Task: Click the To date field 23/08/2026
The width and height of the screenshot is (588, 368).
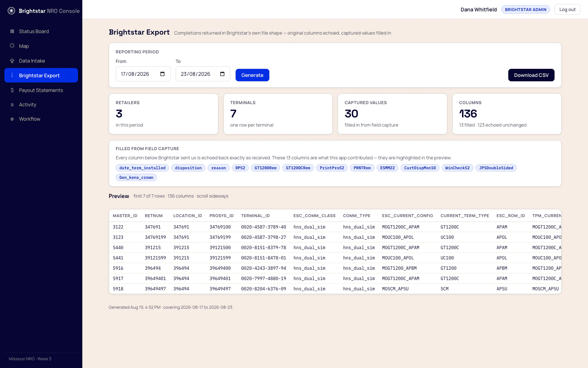Action: click(x=203, y=74)
